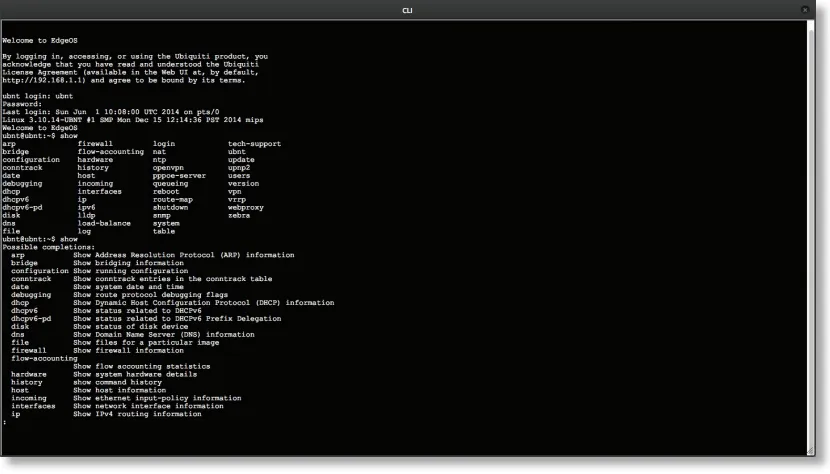Select the 'Show running configuration' description
The height and width of the screenshot is (474, 830).
click(130, 270)
